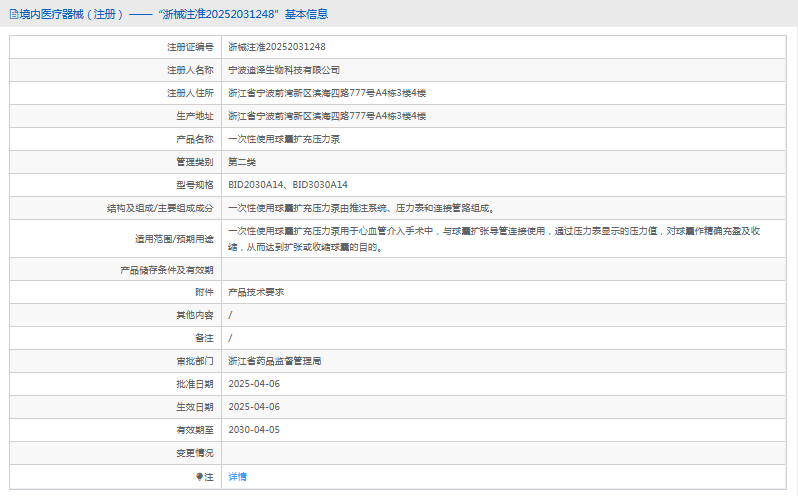Image resolution: width=798 pixels, height=496 pixels.
Task: Click the 结构及组成/主要组成成分 label
Action: 160,208
